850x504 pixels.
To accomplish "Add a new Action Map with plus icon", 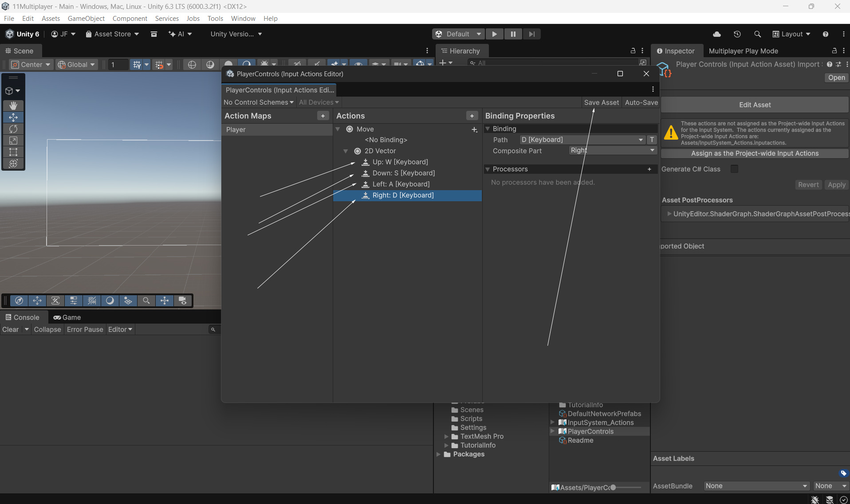I will coord(323,116).
